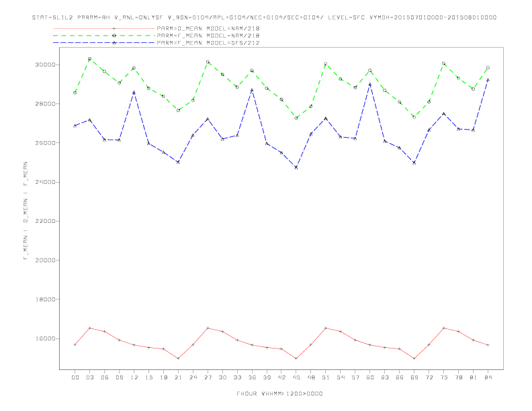Click x-axis tick label 63
This screenshot has height=411, width=532.
385,377
